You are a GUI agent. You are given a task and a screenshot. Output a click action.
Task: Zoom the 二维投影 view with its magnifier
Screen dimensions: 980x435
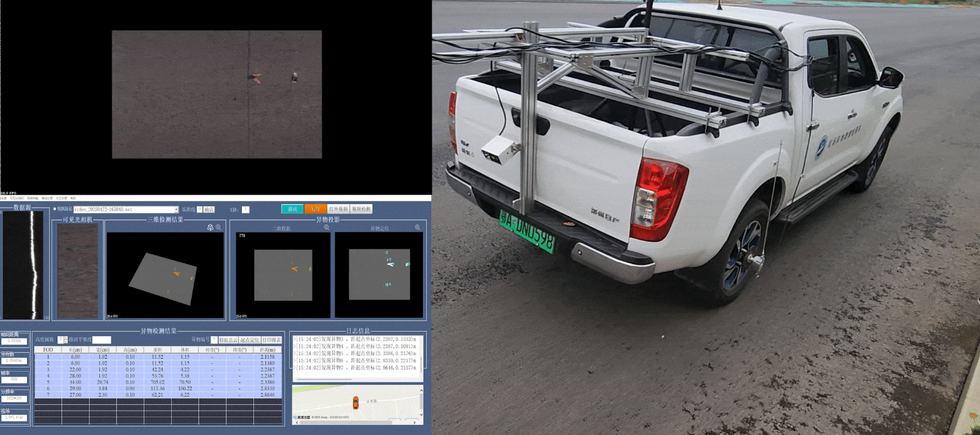tap(326, 227)
